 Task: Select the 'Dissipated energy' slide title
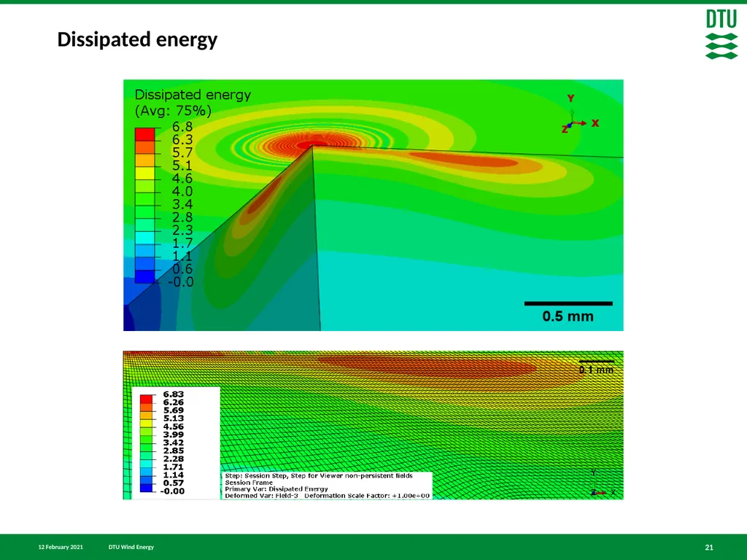point(137,39)
